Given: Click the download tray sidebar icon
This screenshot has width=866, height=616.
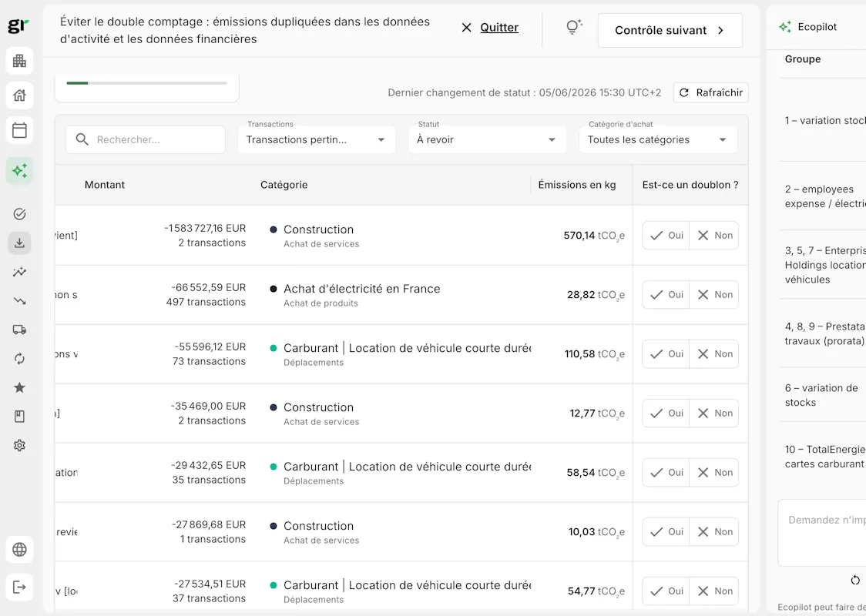Looking at the screenshot, I should coord(19,243).
